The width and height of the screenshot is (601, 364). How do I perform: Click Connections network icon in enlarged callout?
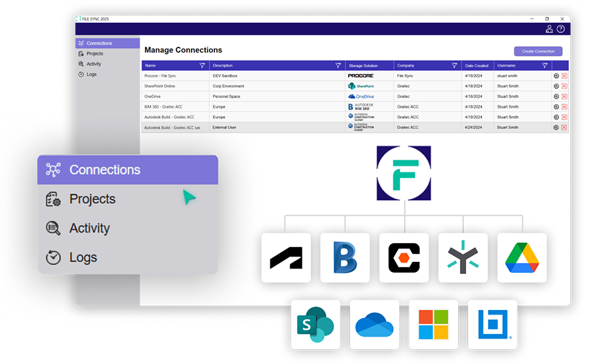53,170
